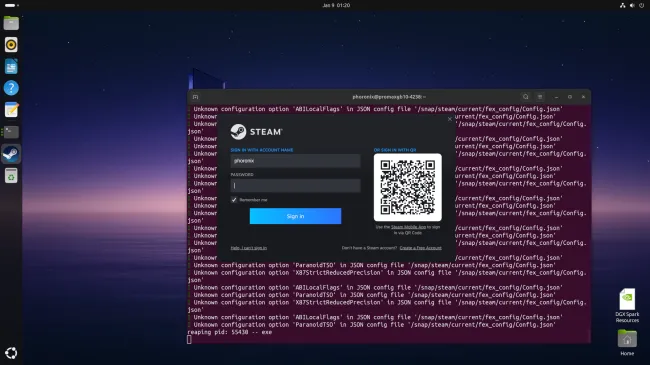The width and height of the screenshot is (650, 365).
Task: Open LibreOffice Writer in the dock
Action: (11, 66)
